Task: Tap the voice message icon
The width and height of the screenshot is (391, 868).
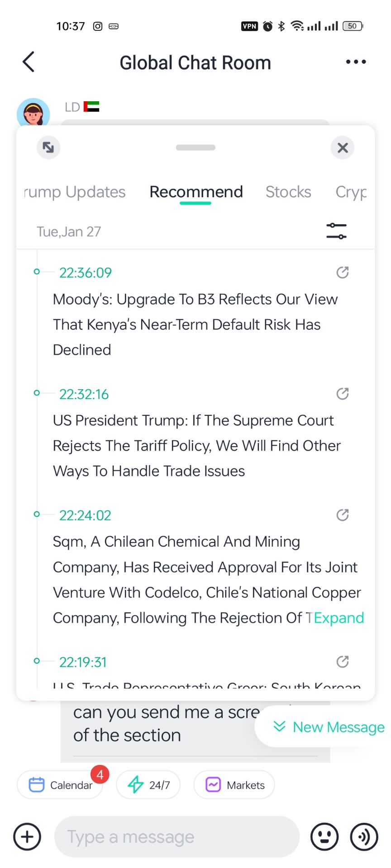Action: [364, 837]
